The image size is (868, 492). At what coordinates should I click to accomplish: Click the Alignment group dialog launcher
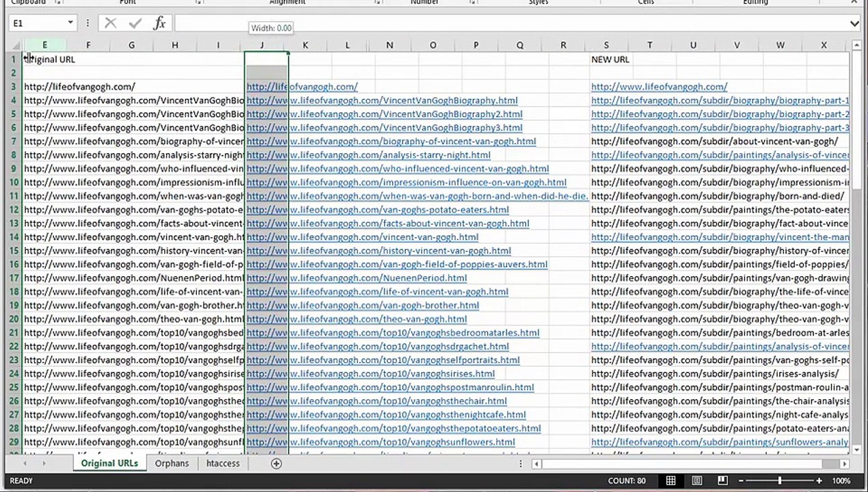[377, 2]
